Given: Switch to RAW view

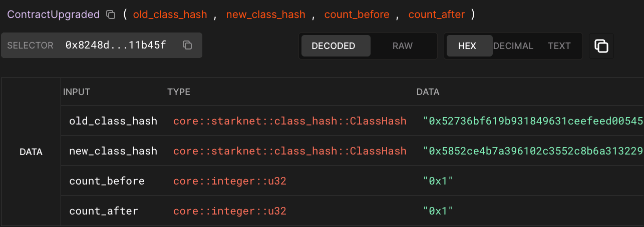Looking at the screenshot, I should [403, 46].
